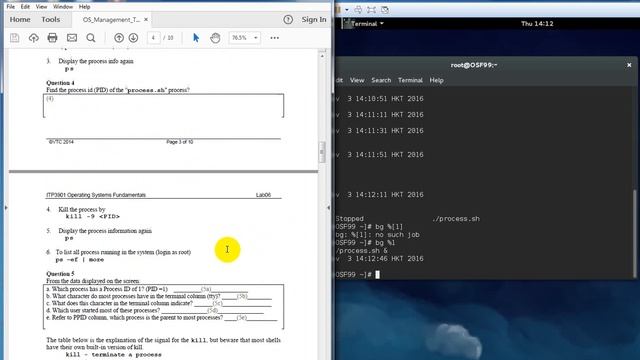Viewport: 640px width, 360px height.
Task: Click '3 14:12:46 HKT 2016' terminal line
Action: (x=385, y=259)
